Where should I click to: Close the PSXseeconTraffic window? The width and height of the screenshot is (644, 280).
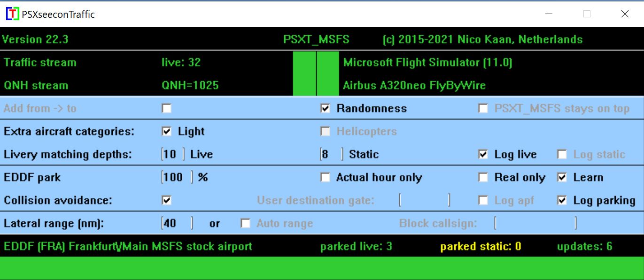(x=625, y=14)
